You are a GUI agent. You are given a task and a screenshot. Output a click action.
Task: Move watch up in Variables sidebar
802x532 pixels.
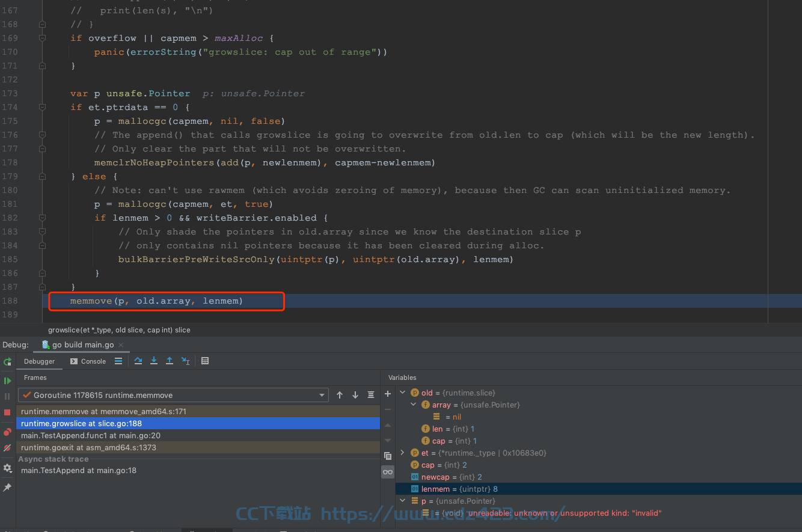click(388, 425)
